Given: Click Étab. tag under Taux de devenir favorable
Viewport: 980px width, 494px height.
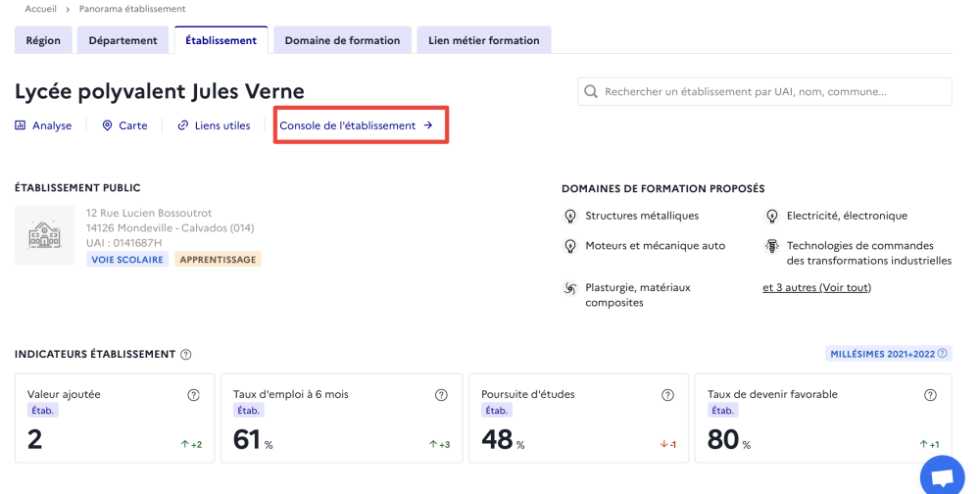Looking at the screenshot, I should (723, 411).
